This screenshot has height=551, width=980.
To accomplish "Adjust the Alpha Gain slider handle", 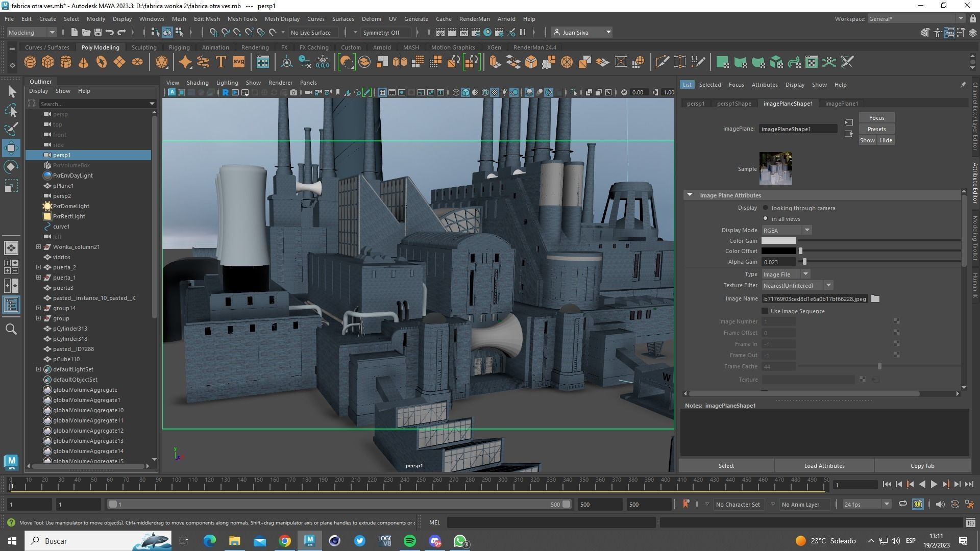I will click(x=804, y=262).
